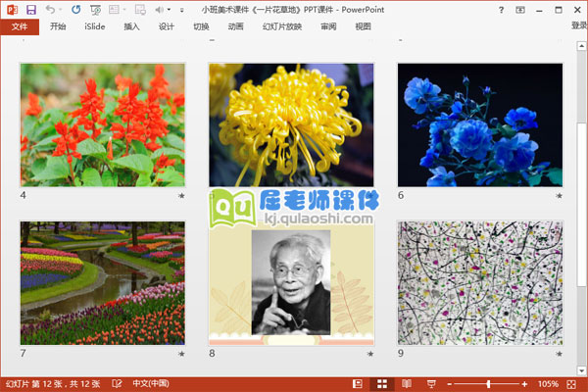The image size is (588, 392).
Task: Click slide count text 幻灯片 第12张,共12张
Action: (x=53, y=384)
